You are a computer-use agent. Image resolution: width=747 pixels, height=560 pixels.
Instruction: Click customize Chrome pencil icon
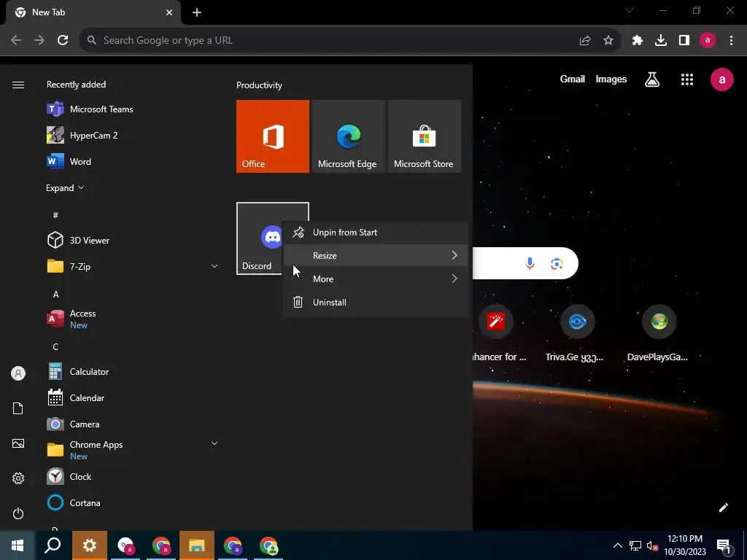click(x=723, y=507)
